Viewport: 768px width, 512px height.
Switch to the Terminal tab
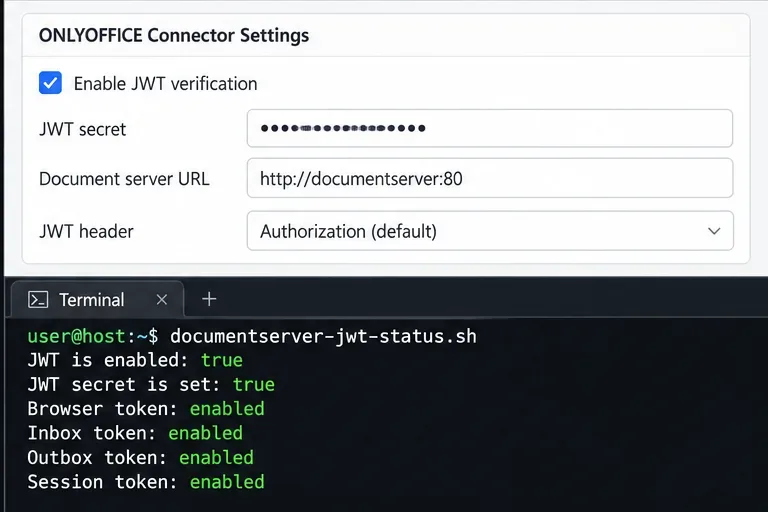point(97,299)
